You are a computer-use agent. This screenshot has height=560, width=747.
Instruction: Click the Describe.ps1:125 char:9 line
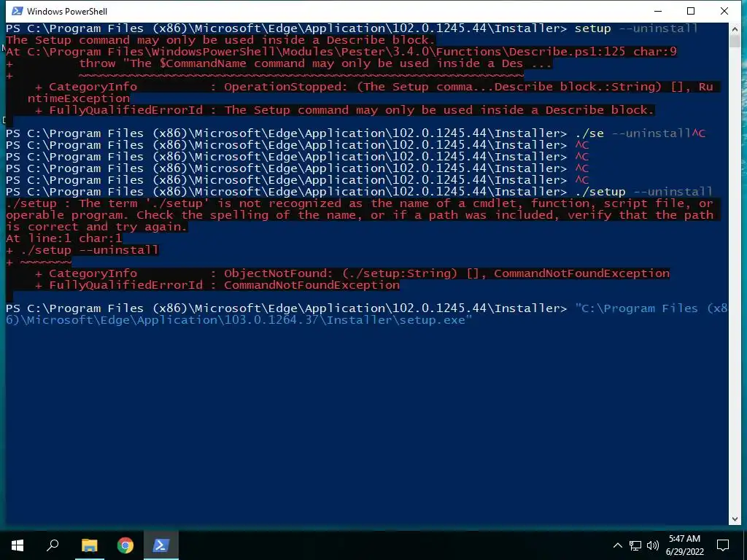point(341,52)
